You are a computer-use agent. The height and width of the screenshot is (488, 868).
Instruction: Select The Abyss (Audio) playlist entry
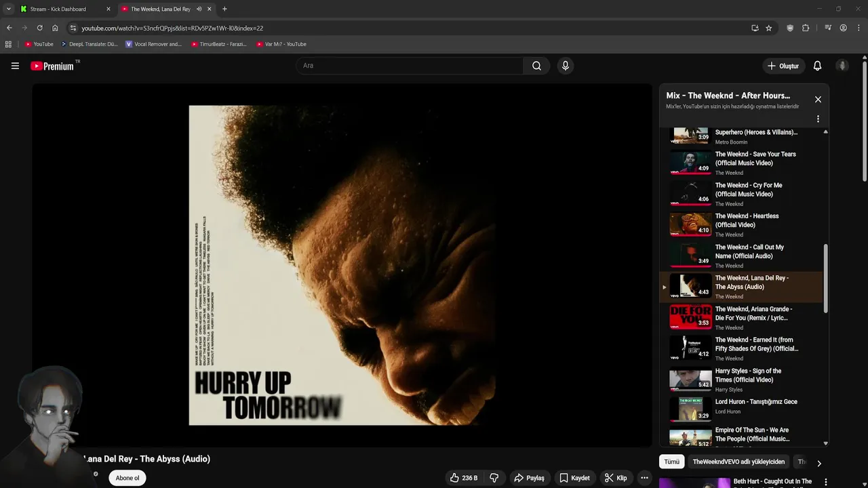[x=741, y=287]
